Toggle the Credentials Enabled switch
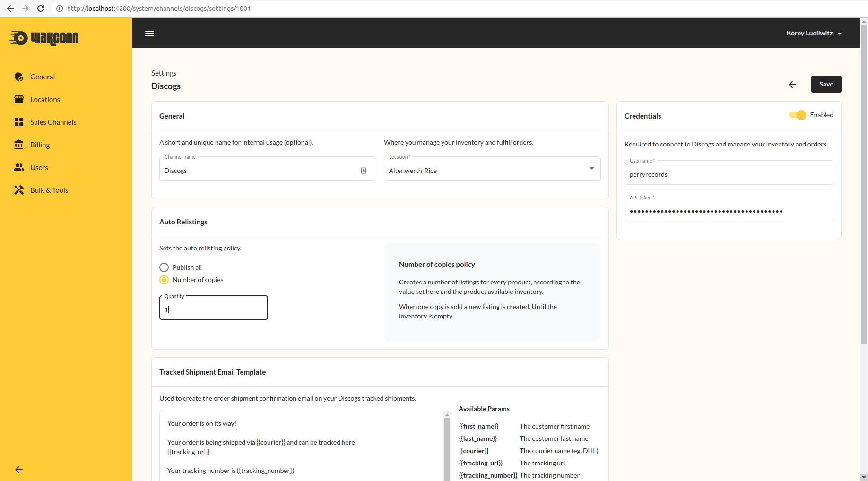This screenshot has height=481, width=868. click(x=798, y=115)
